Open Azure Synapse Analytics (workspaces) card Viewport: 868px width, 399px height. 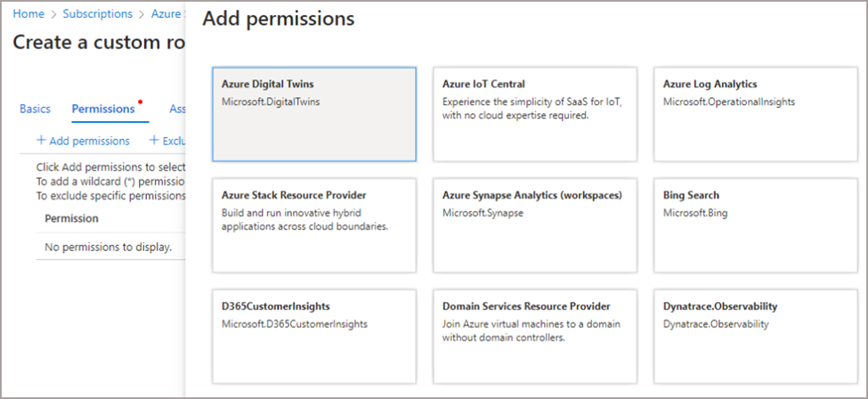(x=535, y=225)
